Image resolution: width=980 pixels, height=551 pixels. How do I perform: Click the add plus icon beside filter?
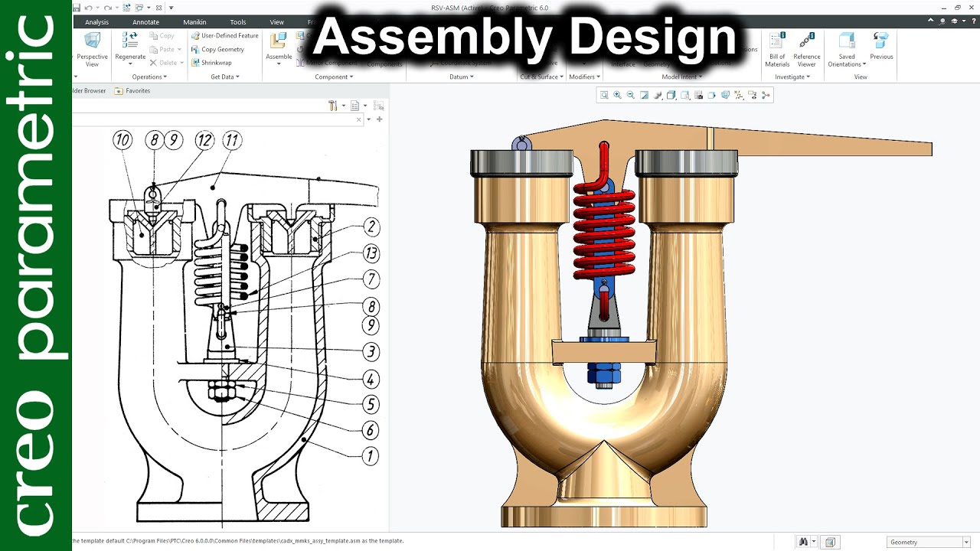[379, 119]
